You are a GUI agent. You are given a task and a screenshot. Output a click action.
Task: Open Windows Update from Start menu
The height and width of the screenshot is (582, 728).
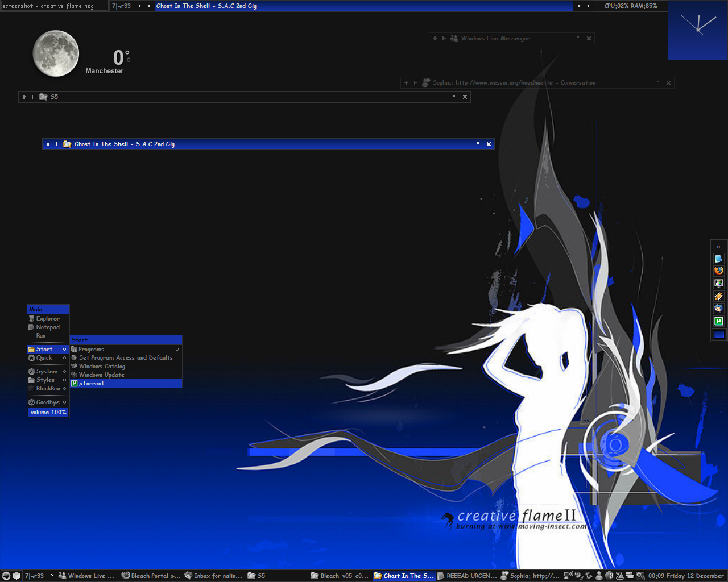pos(126,375)
